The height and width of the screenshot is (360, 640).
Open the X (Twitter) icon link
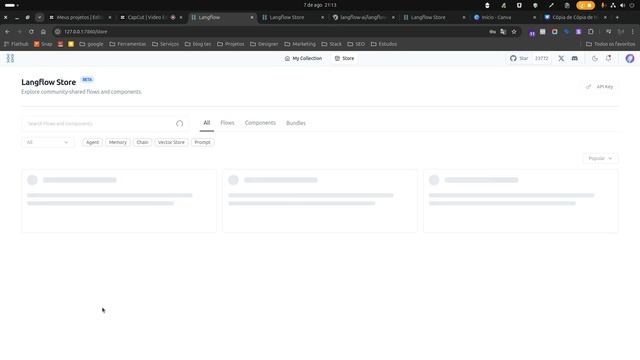tap(561, 58)
